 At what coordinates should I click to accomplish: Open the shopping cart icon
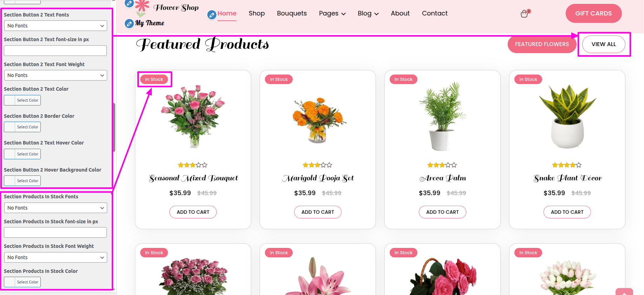click(x=524, y=14)
